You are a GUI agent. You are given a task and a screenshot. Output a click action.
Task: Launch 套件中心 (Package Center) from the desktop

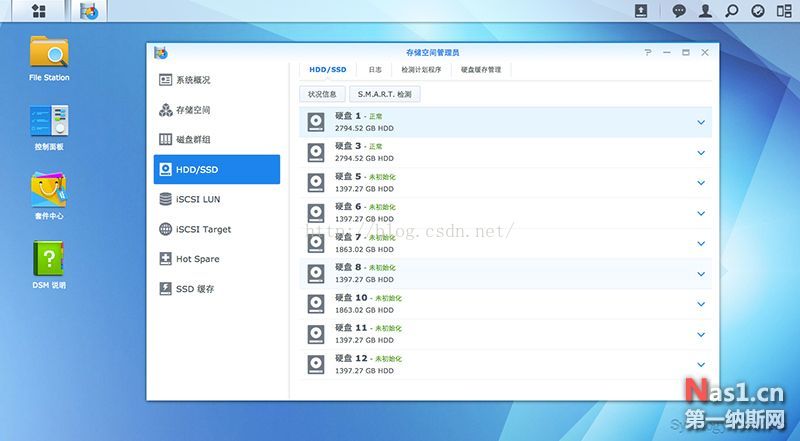(49, 190)
